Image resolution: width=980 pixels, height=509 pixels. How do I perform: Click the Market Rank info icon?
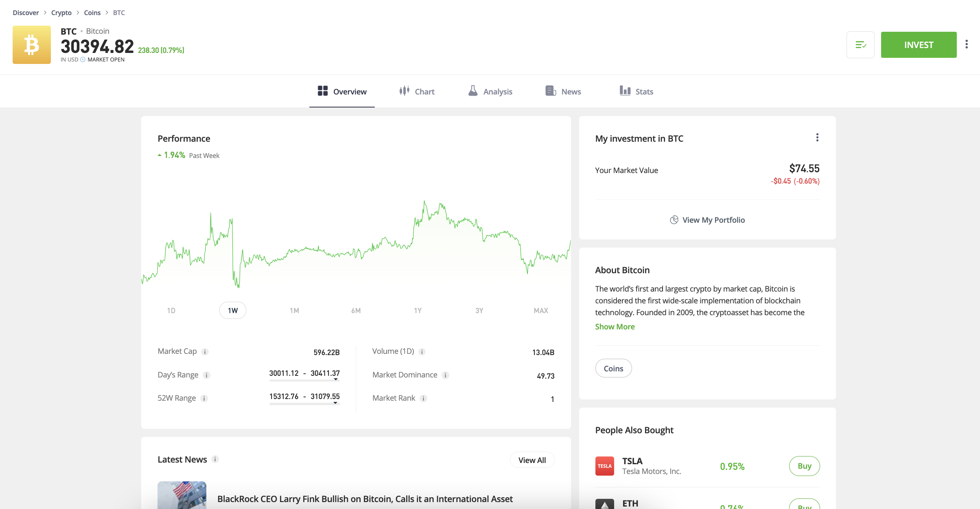(424, 399)
